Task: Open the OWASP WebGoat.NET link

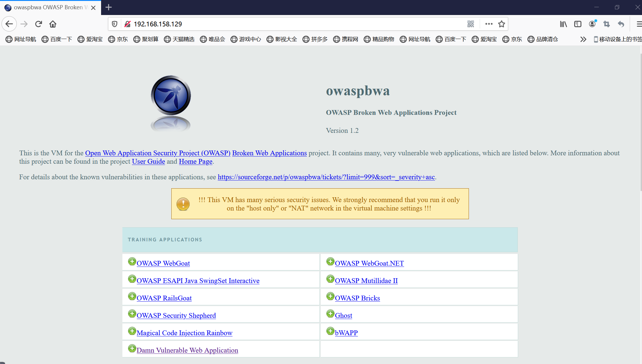Action: 369,263
